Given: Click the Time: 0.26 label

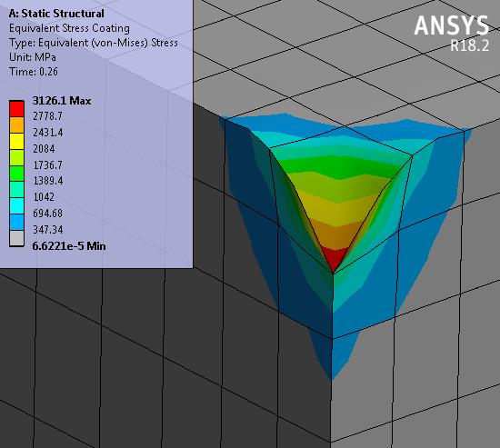Looking at the screenshot, I should pos(34,72).
